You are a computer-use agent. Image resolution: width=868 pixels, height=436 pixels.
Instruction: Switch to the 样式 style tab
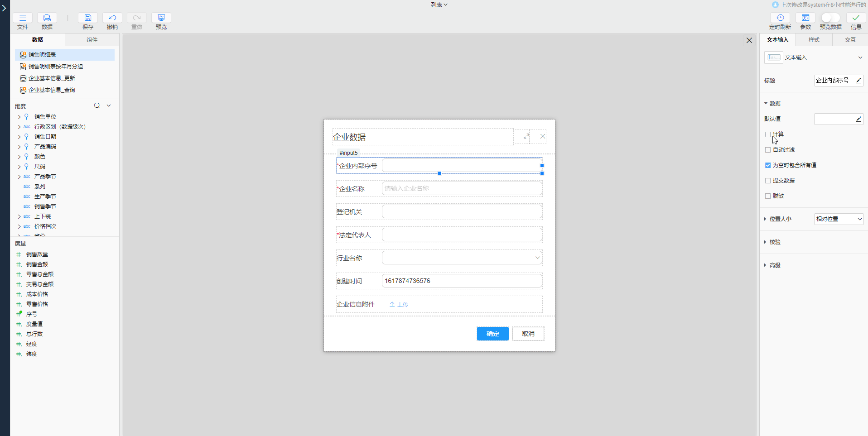tap(814, 40)
